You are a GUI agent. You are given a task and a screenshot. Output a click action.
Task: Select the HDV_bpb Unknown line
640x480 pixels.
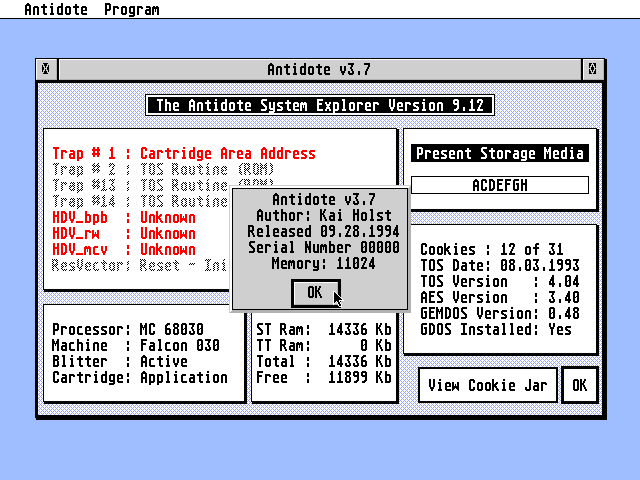pyautogui.click(x=124, y=217)
